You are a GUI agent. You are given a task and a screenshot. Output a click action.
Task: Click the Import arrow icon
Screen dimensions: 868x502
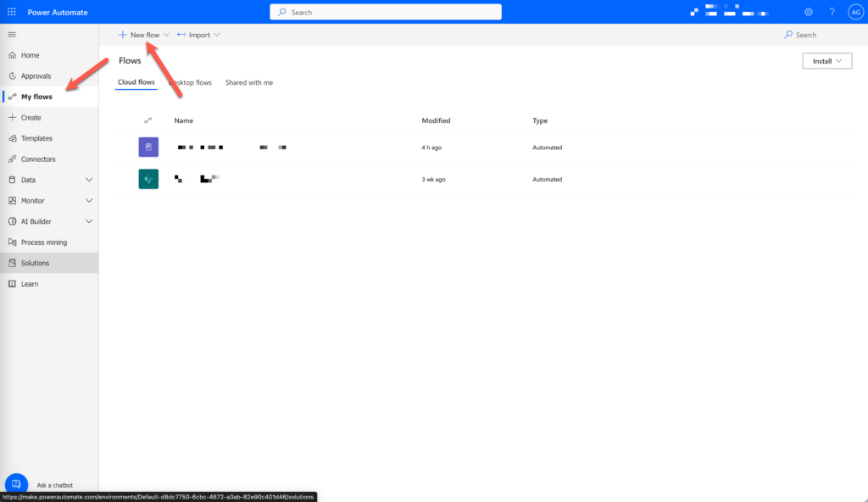[x=181, y=35]
